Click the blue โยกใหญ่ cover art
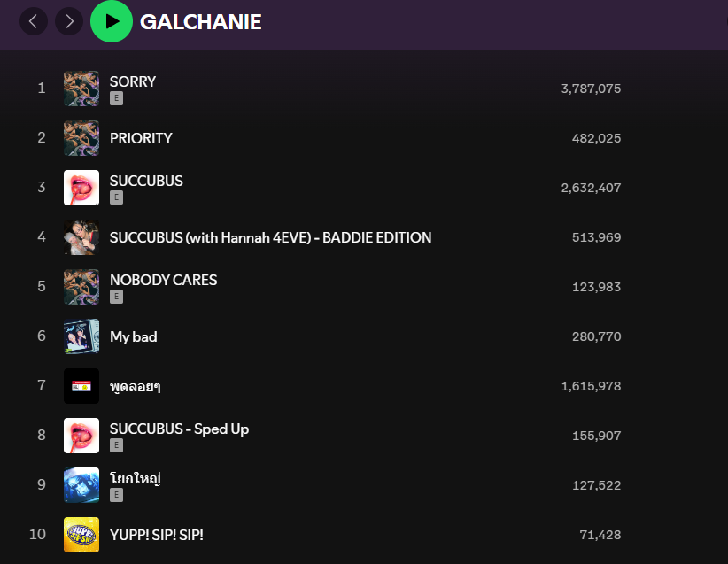 pyautogui.click(x=81, y=485)
